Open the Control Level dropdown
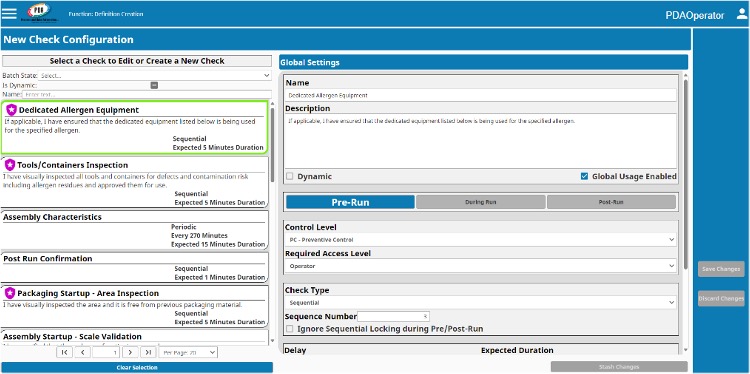This screenshot has height=374, width=750. pos(481,240)
